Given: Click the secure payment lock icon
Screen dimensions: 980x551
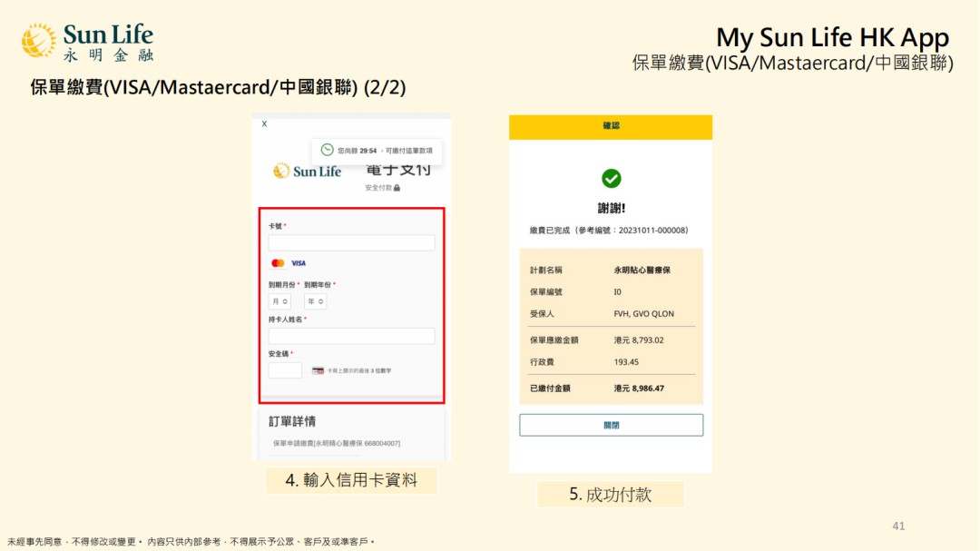Looking at the screenshot, I should (397, 188).
